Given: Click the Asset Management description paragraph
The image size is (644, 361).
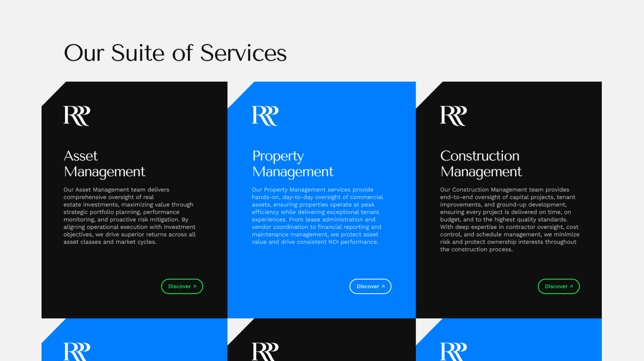Looking at the screenshot, I should click(x=130, y=216).
